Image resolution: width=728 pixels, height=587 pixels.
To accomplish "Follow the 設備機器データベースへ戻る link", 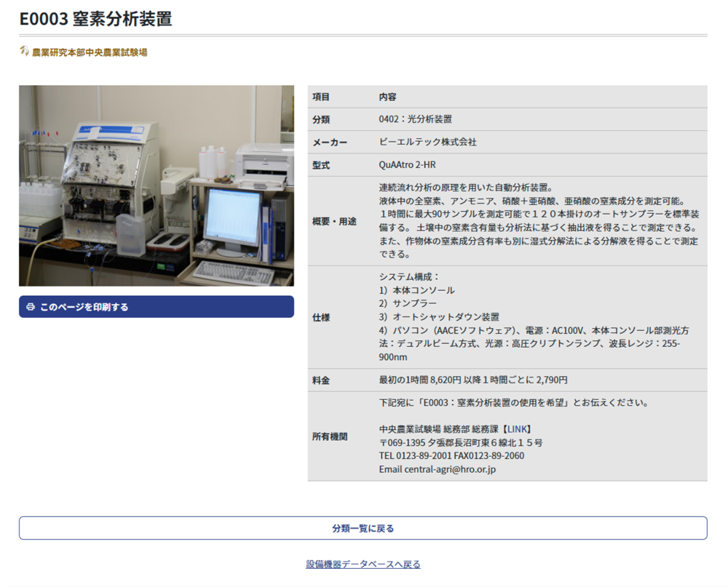I will pos(363,564).
